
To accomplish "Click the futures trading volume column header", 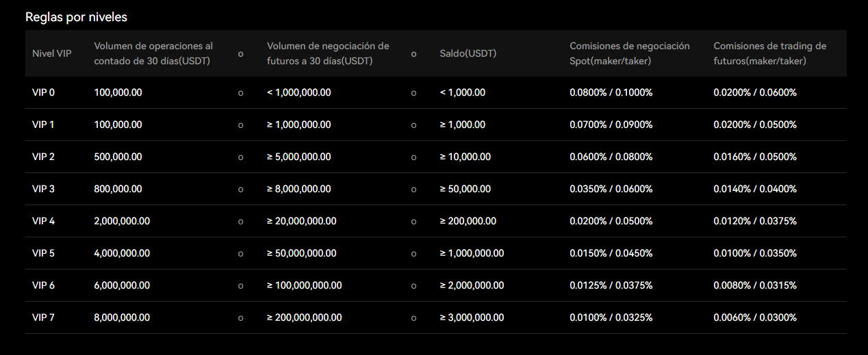I will click(328, 53).
